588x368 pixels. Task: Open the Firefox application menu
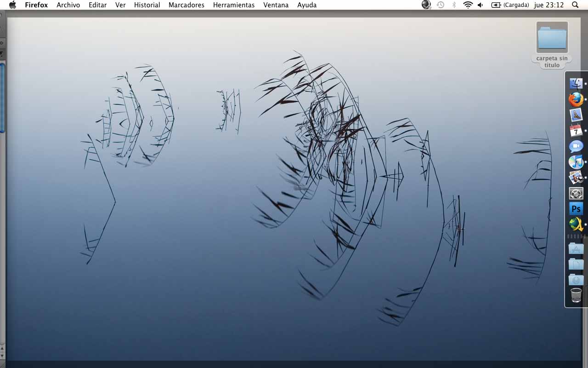click(x=36, y=5)
